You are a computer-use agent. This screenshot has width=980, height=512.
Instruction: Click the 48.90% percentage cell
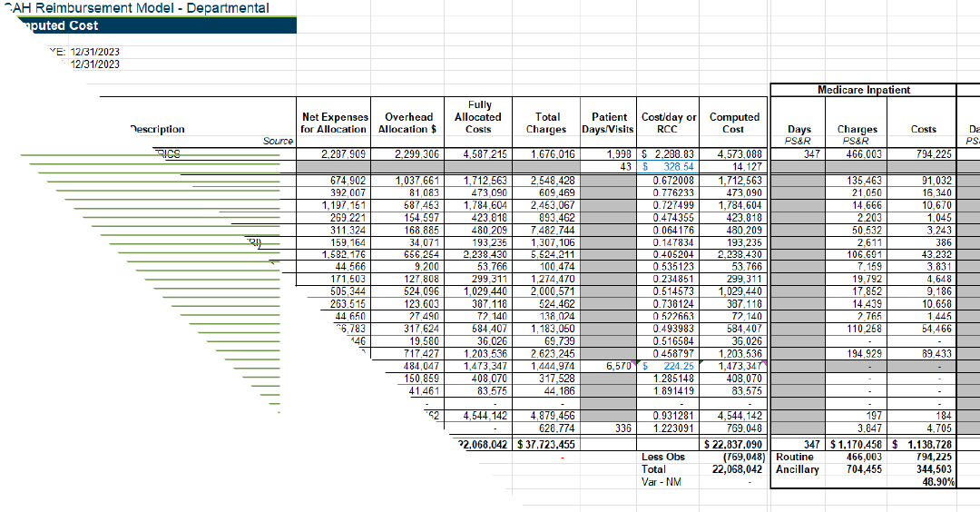point(938,482)
